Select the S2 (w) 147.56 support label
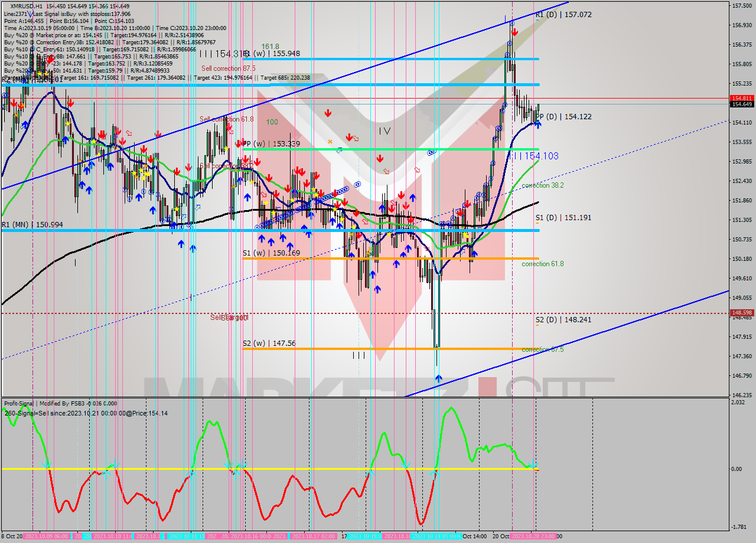 269,343
